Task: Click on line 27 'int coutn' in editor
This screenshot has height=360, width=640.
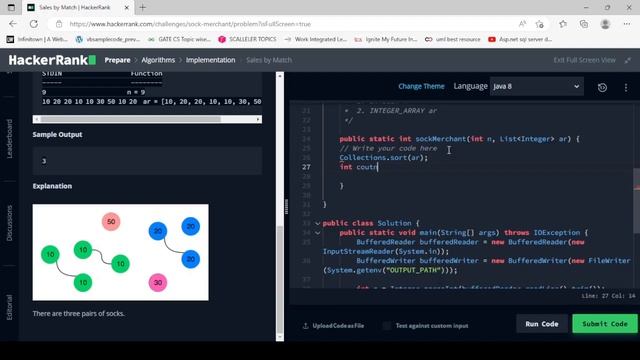Action: click(x=359, y=167)
